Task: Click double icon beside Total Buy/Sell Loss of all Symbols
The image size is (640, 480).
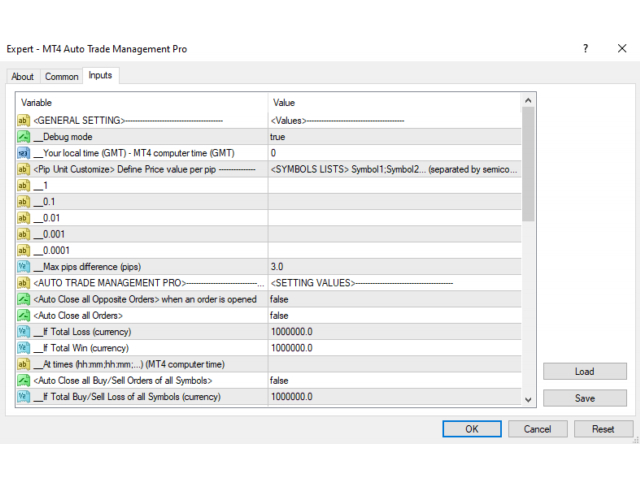Action: (23, 397)
